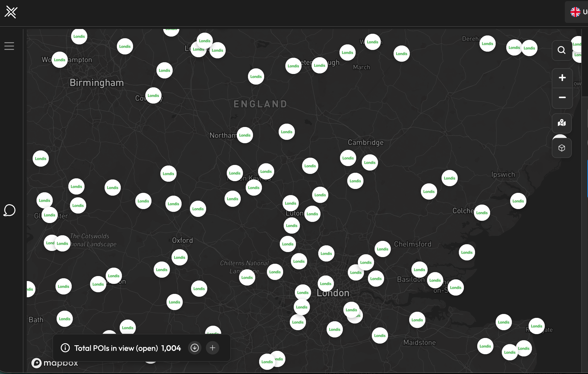Viewport: 588px width, 374px height.
Task: Open the map style pin icon
Action: (562, 123)
